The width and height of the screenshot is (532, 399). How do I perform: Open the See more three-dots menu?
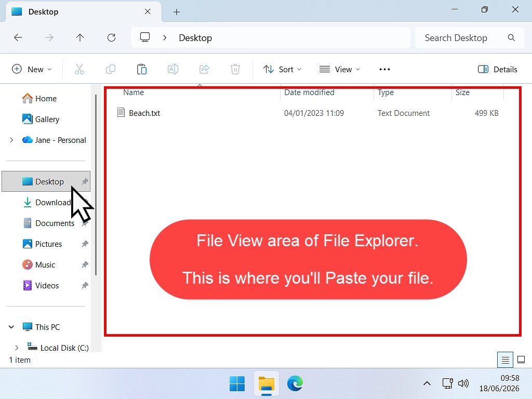click(x=384, y=69)
